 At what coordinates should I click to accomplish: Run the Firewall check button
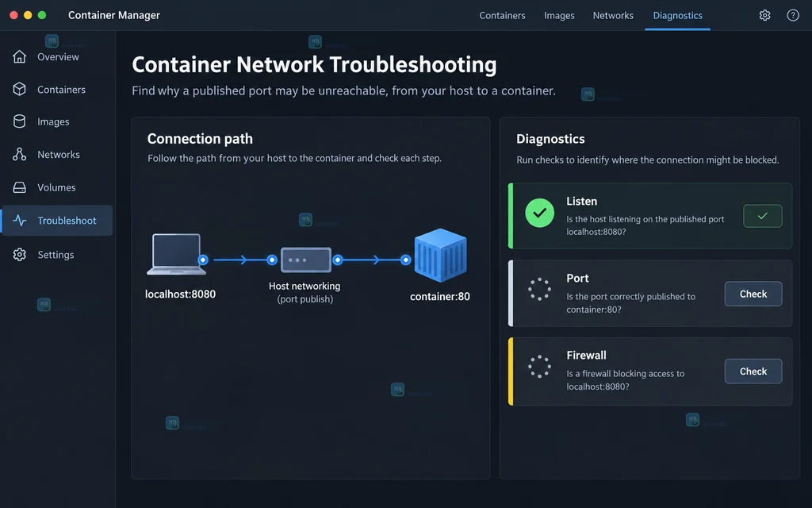click(753, 371)
